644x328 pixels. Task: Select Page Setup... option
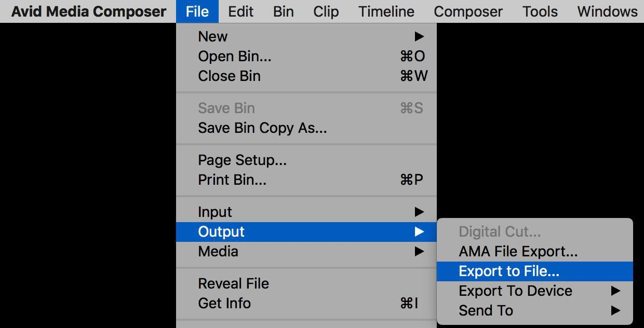[x=306, y=160]
